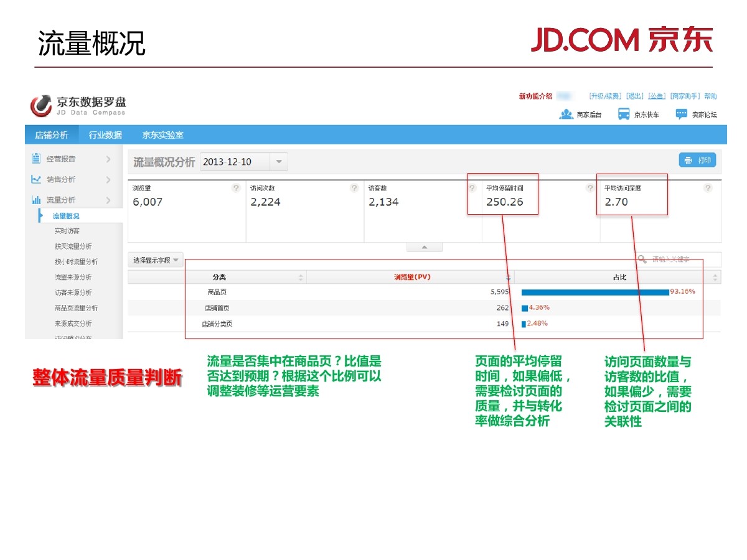
Task: Click the help icon for 浏览量
Action: (236, 188)
